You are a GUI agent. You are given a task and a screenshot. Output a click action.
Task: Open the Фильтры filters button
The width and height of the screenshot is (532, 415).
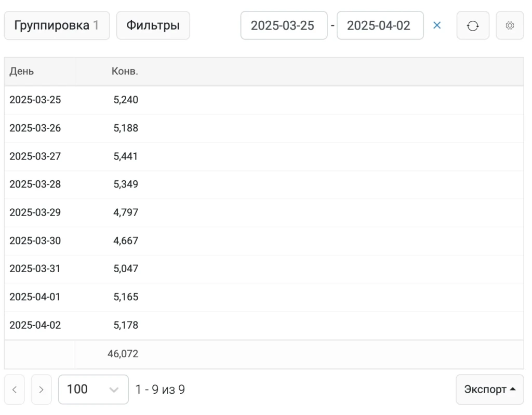click(153, 25)
